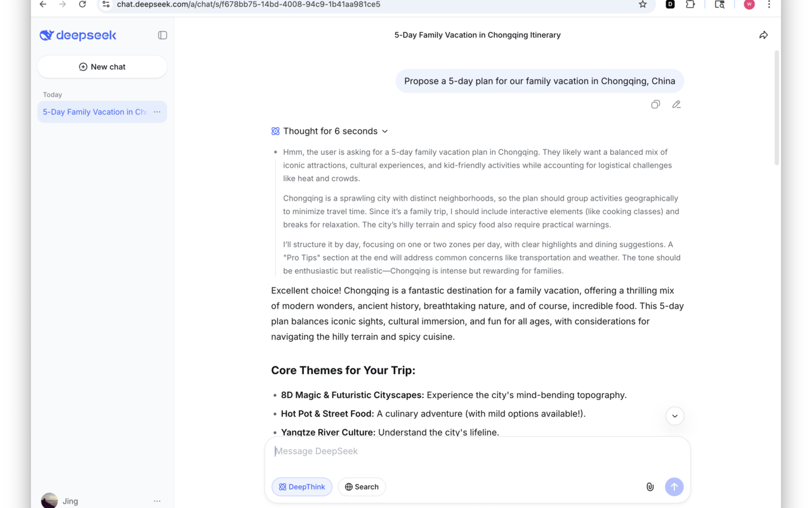Click the Today label in sidebar

(x=53, y=95)
